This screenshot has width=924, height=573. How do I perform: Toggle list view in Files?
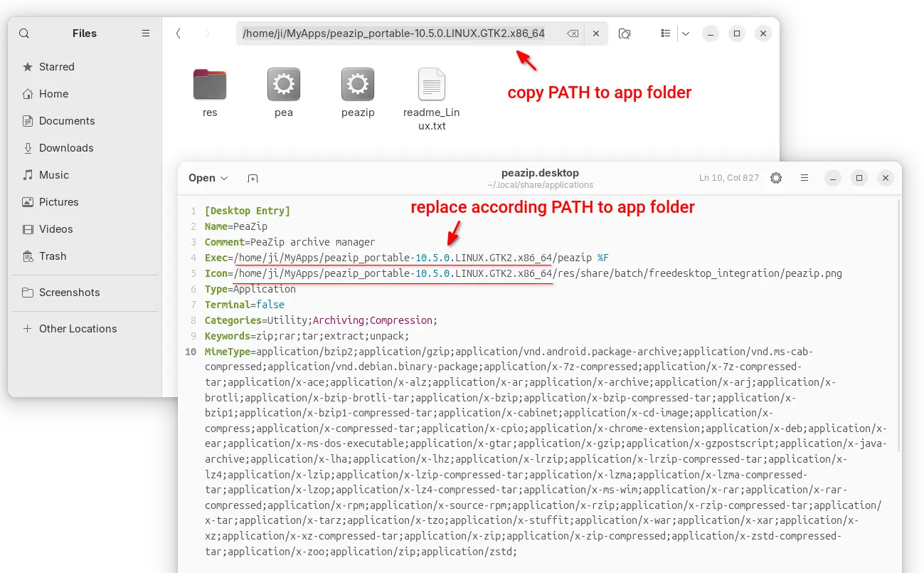click(x=666, y=33)
